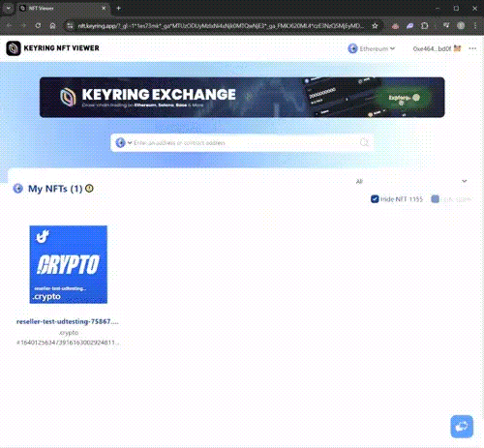Viewport: 484px width, 448px height.
Task: Click the info icon next to My NFTs (1)
Action: pyautogui.click(x=89, y=188)
